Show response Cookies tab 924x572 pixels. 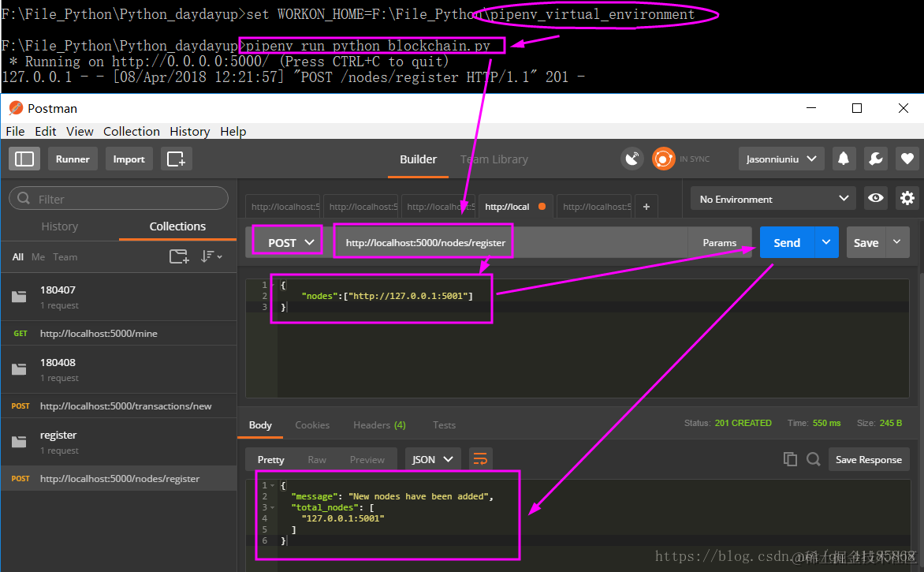pos(311,424)
